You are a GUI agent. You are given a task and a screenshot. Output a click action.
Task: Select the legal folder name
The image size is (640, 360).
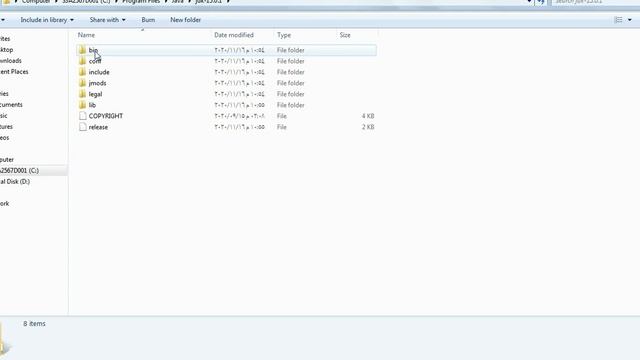95,94
